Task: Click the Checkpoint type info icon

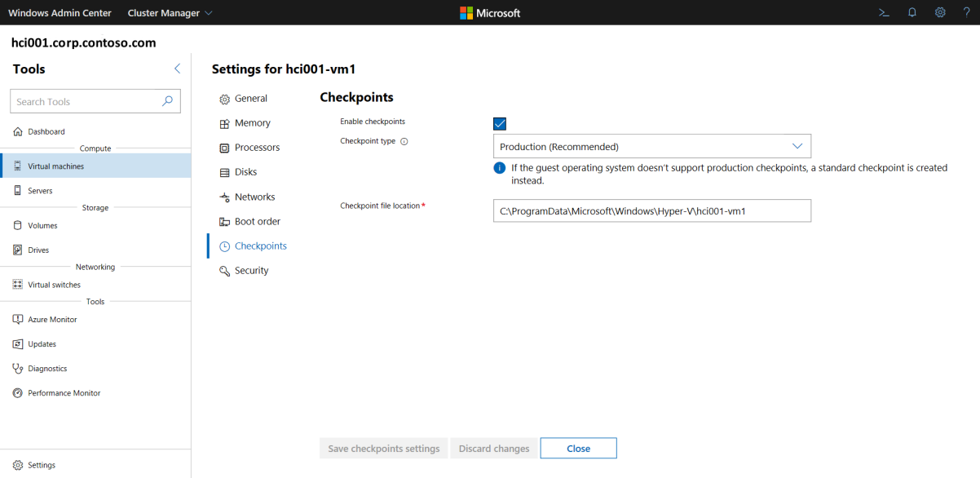Action: 404,141
